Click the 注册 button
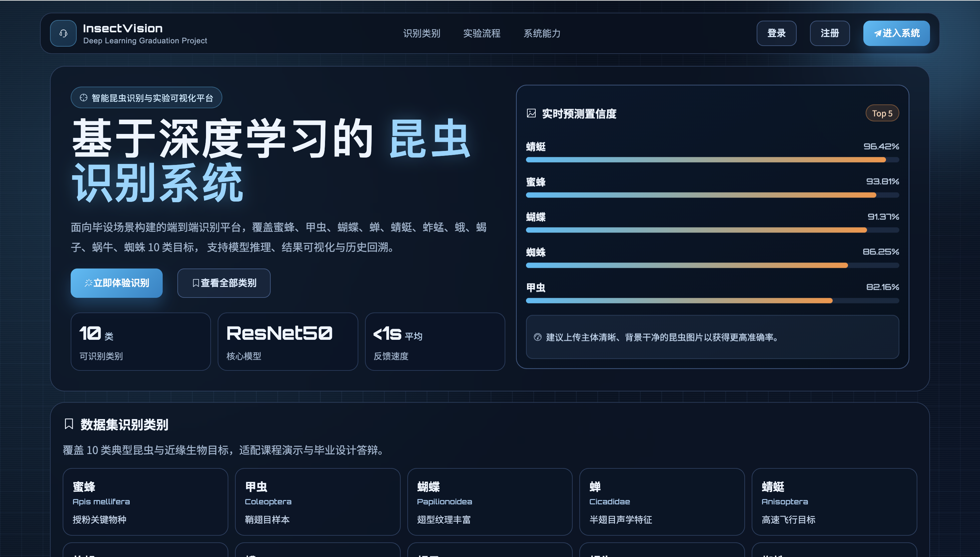The height and width of the screenshot is (557, 980). pos(830,33)
